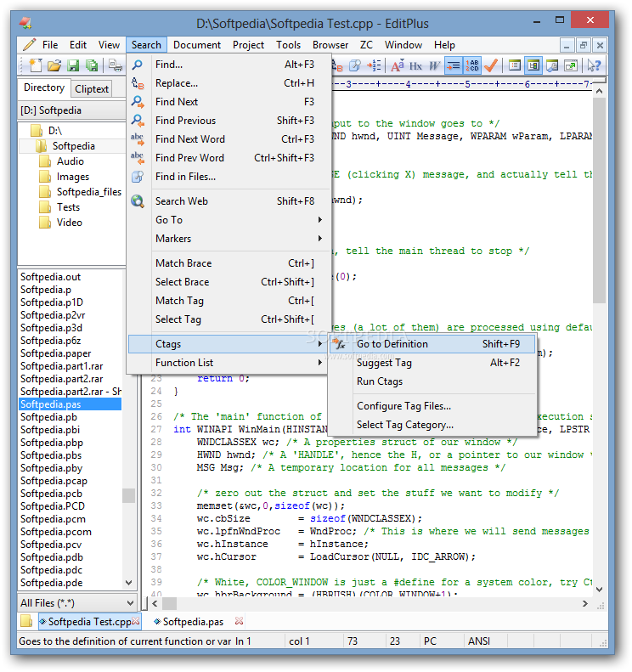Viewport: 632px width, 672px height.
Task: Choose Find in Files... menu entry
Action: [x=229, y=177]
